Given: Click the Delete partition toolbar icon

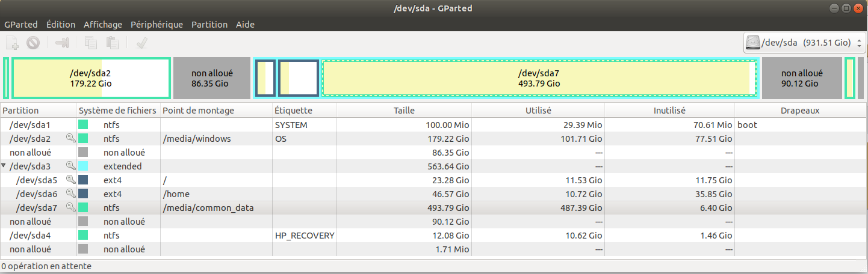Looking at the screenshot, I should click(x=33, y=43).
